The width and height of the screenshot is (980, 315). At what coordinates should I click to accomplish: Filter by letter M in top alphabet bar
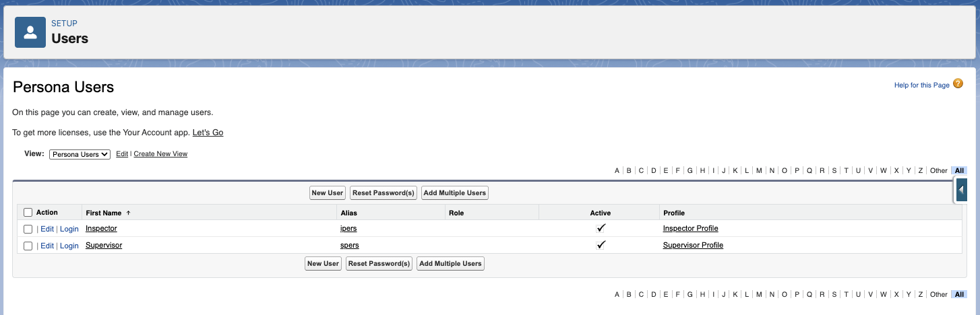coord(759,171)
